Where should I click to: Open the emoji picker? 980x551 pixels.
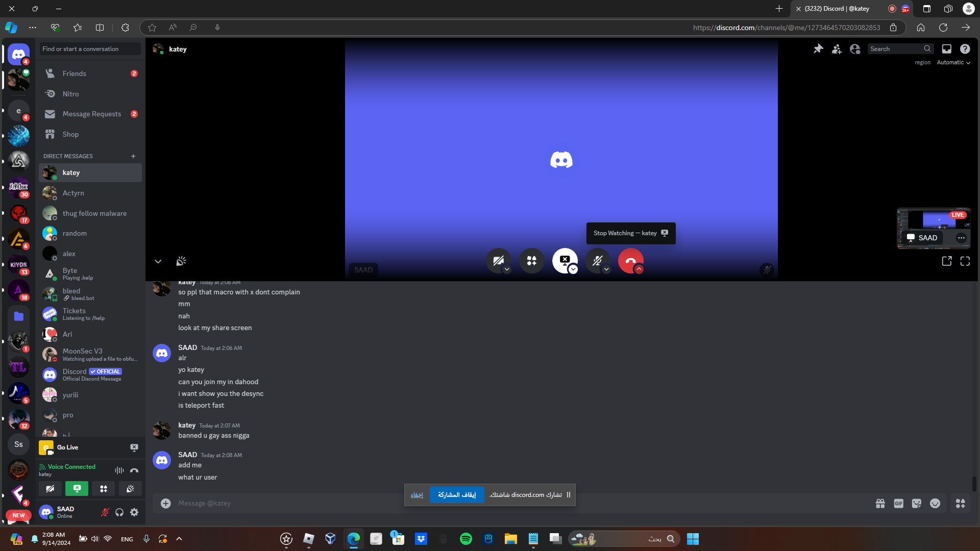coord(935,504)
